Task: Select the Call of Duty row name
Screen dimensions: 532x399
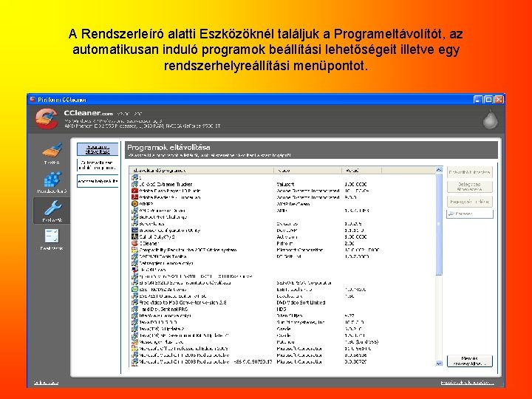Action: (157, 237)
